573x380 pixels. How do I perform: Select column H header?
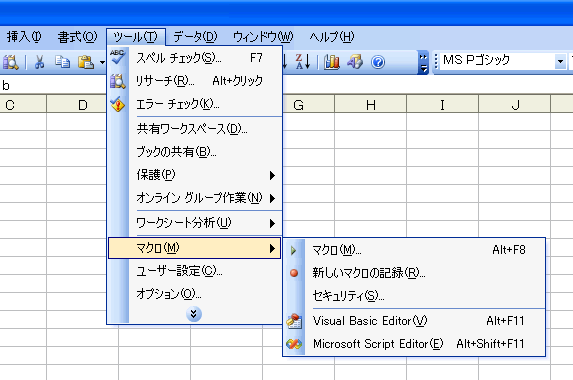(371, 105)
